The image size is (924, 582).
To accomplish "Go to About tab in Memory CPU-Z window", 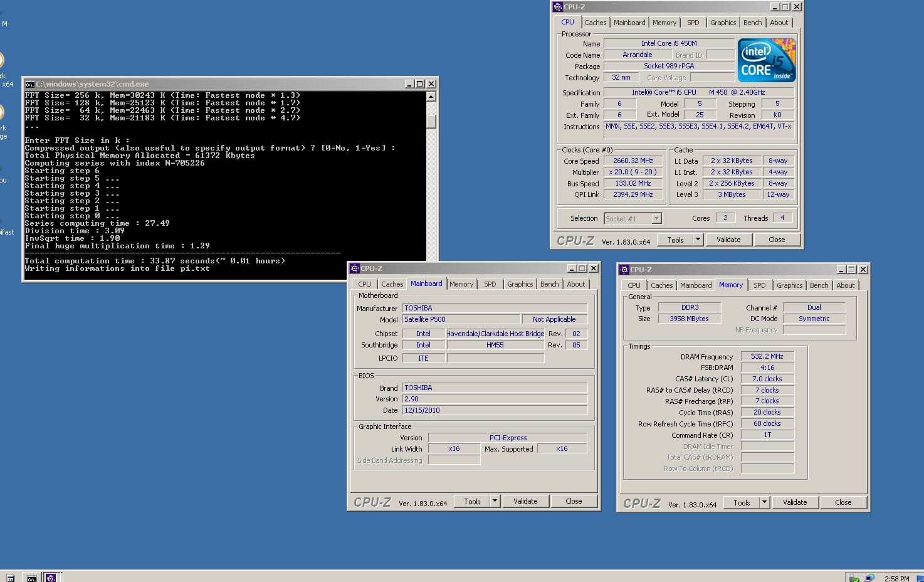I will [x=846, y=285].
